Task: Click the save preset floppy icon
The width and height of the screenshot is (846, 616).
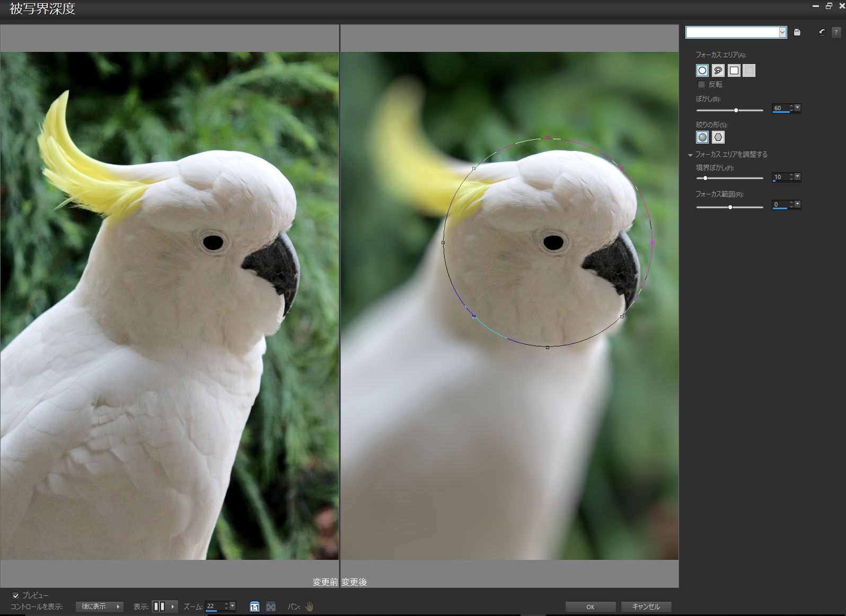Action: pyautogui.click(x=797, y=32)
